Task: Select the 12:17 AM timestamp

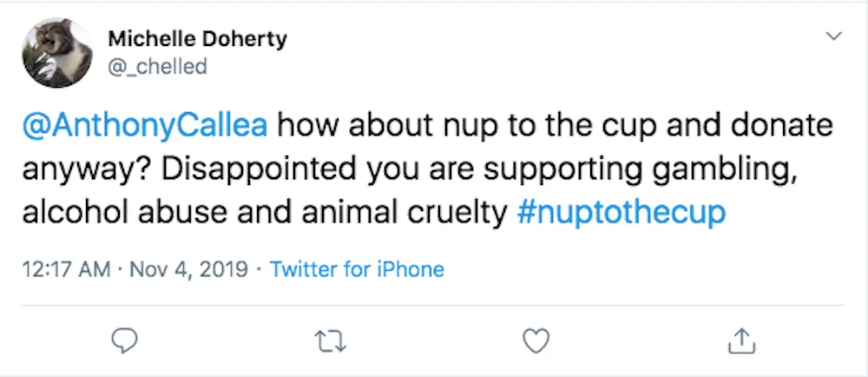Action: tap(67, 269)
